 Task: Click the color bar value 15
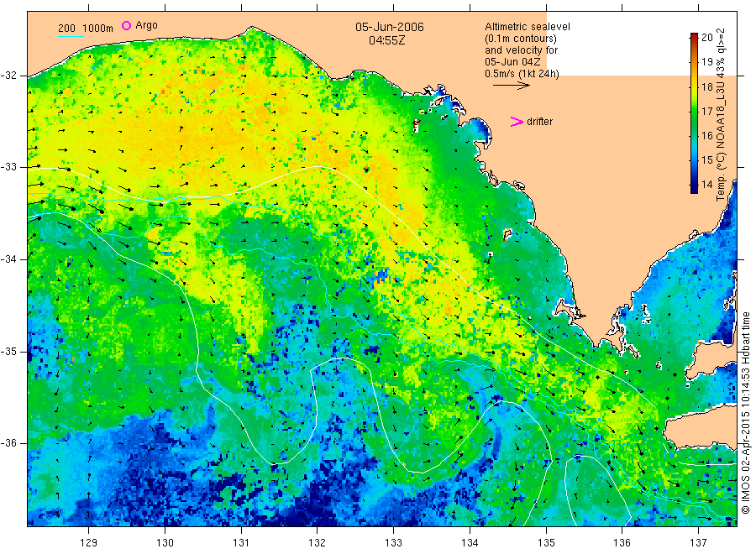click(706, 160)
